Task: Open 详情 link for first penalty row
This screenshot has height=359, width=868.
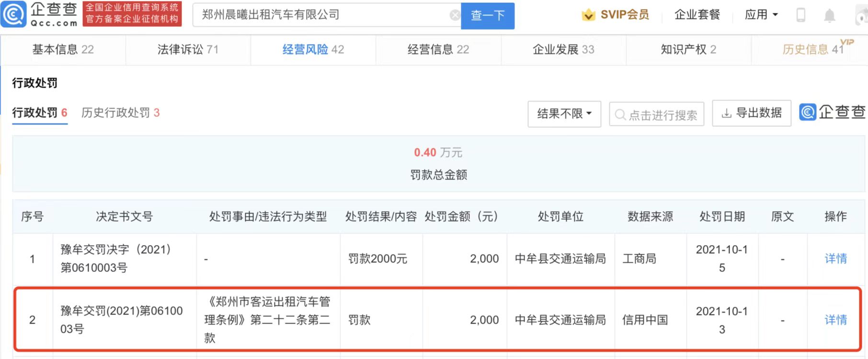Action: [835, 259]
